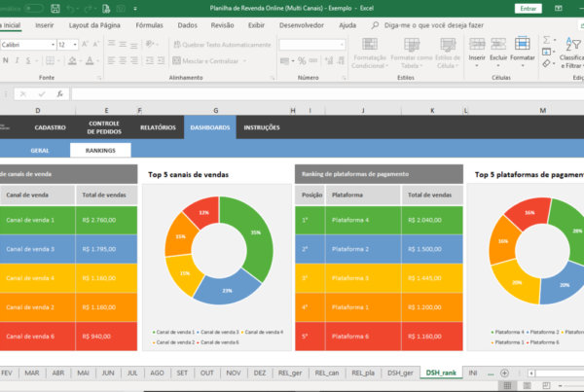Click the percent style icon

(302, 60)
